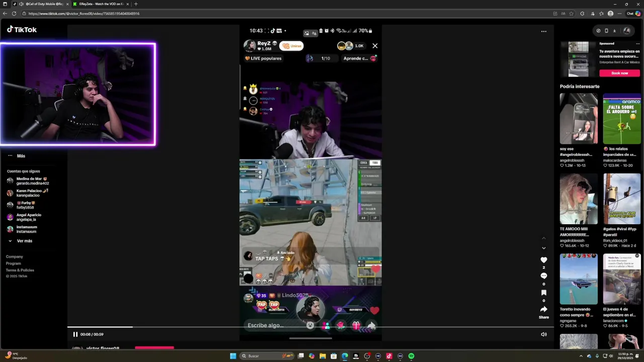The width and height of the screenshot is (644, 362).
Task: Open the comments bubble icon
Action: 543,276
